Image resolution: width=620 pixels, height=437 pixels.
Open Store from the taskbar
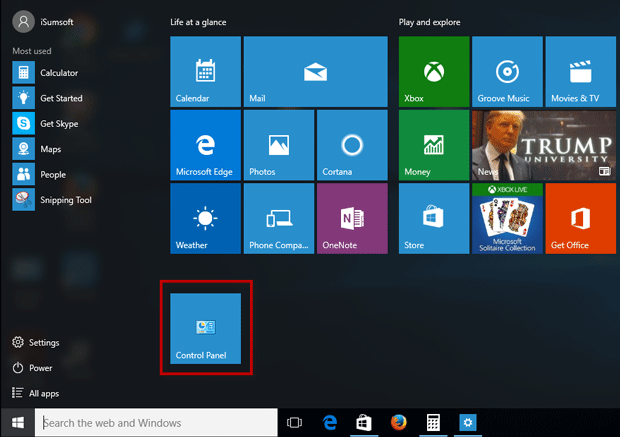click(364, 422)
